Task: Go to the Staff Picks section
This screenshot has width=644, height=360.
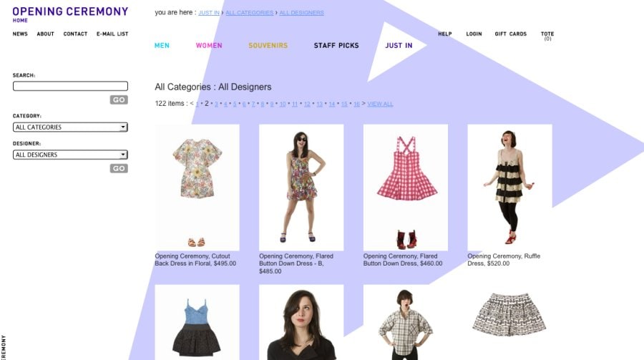Action: (x=336, y=46)
